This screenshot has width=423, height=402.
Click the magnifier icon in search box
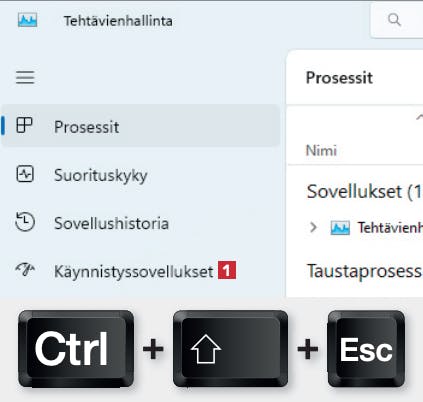[394, 20]
